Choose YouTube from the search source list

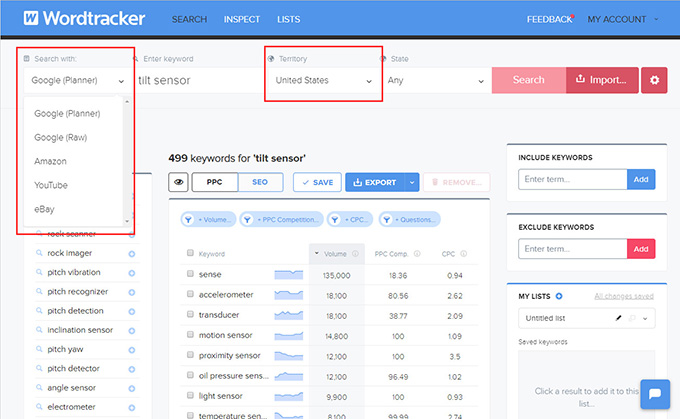click(x=50, y=185)
